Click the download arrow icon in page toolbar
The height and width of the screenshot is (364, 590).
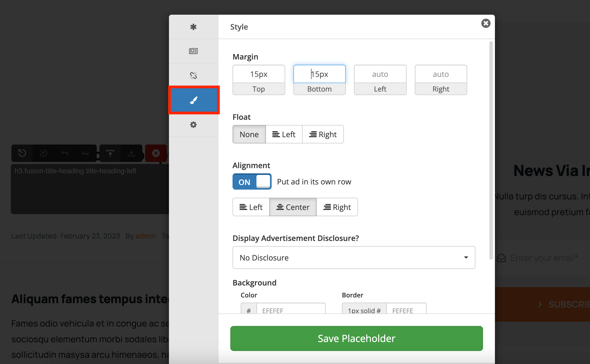131,153
